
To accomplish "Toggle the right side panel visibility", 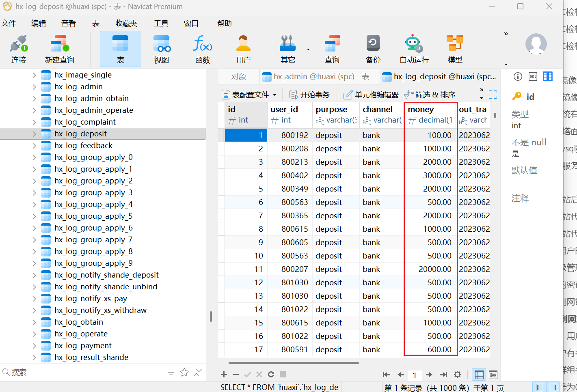I will tap(553, 387).
